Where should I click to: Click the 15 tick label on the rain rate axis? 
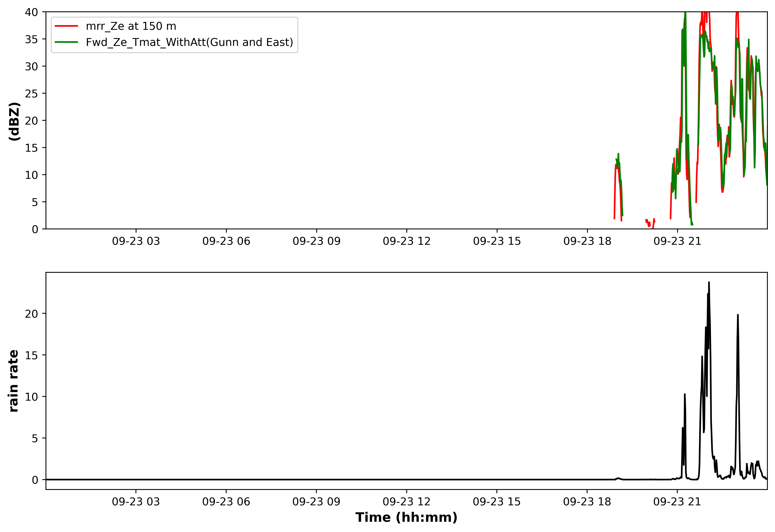point(31,355)
